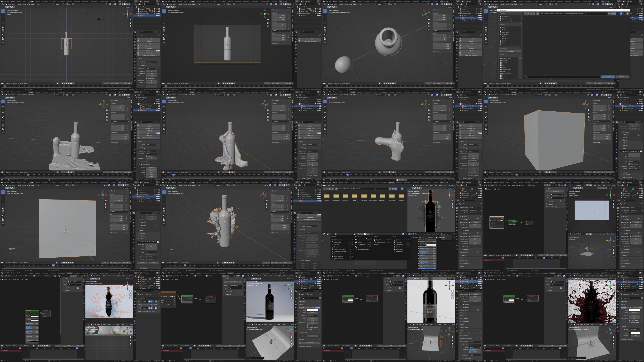Image resolution: width=644 pixels, height=362 pixels.
Task: Toggle Cast Shadow in Rectangle area light settings
Action: click(x=308, y=325)
